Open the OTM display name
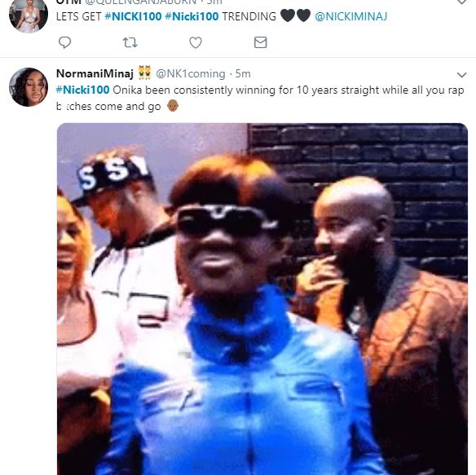Viewport: 476px width, 475px height. tap(69, 2)
